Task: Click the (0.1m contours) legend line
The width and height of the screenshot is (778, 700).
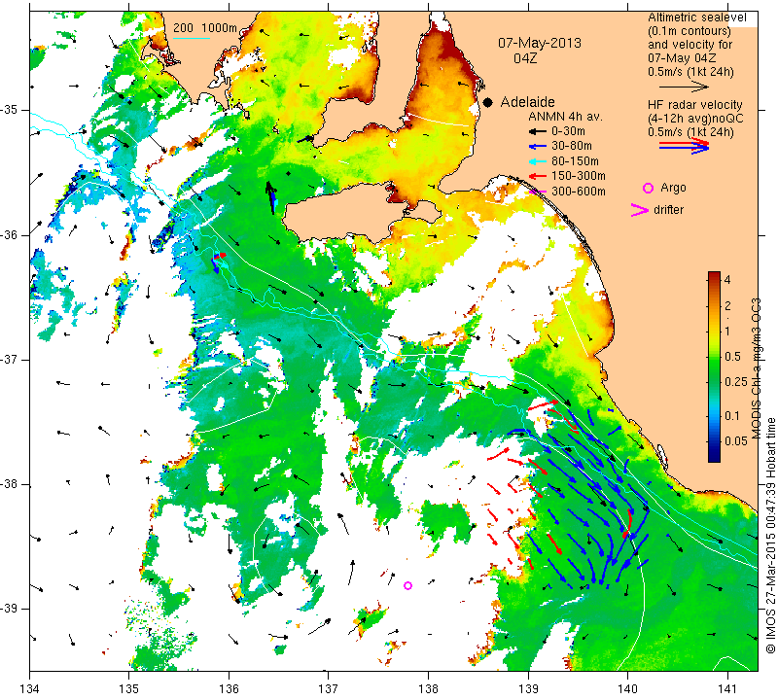Action: pos(690,31)
